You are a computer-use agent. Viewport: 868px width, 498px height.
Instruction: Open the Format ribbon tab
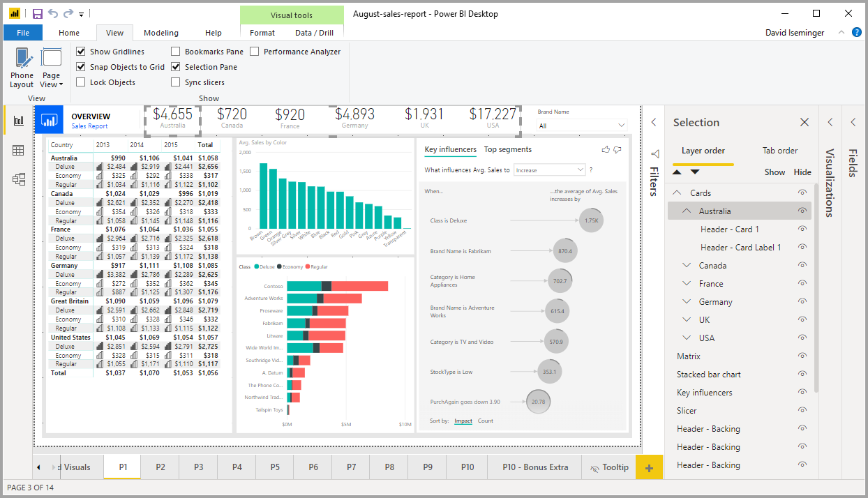click(262, 33)
